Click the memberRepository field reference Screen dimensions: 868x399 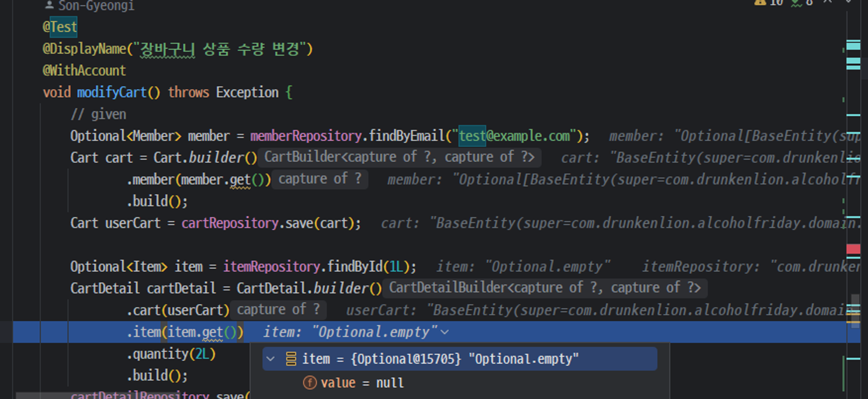[x=306, y=136]
